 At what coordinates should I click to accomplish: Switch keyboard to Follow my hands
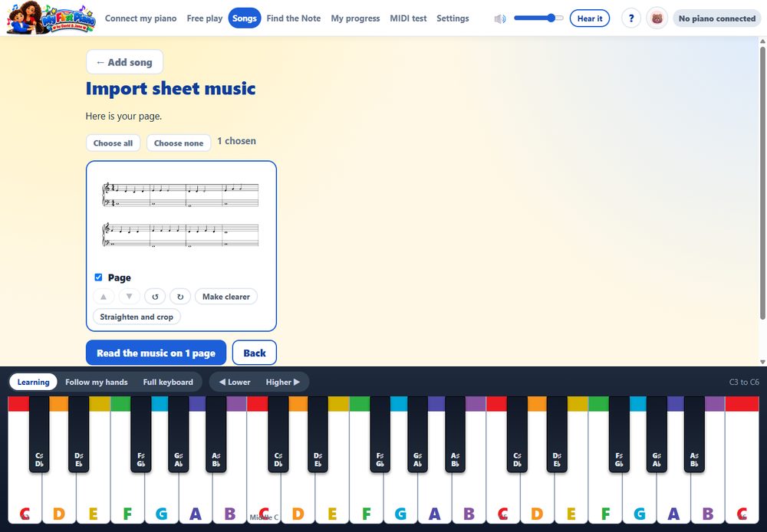pos(97,382)
